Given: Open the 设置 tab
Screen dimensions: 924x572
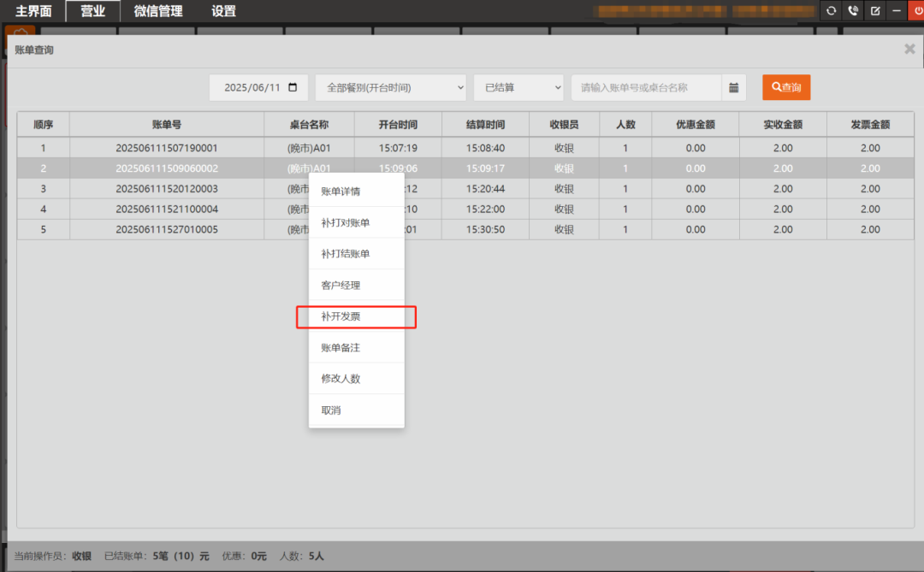Looking at the screenshot, I should pos(224,11).
